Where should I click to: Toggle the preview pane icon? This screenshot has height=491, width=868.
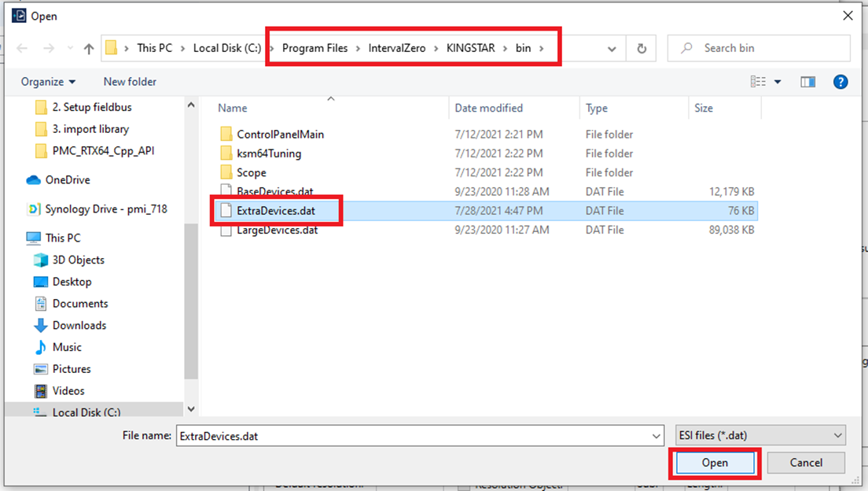807,82
